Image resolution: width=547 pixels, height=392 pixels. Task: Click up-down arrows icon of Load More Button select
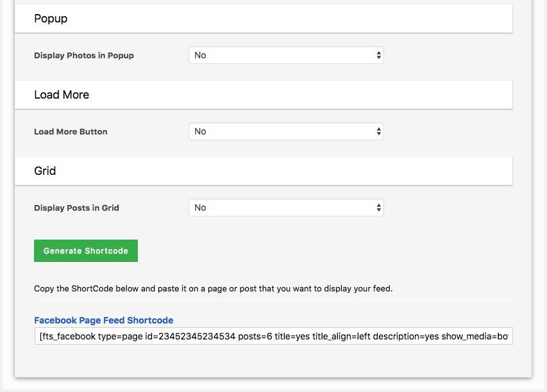pos(378,131)
